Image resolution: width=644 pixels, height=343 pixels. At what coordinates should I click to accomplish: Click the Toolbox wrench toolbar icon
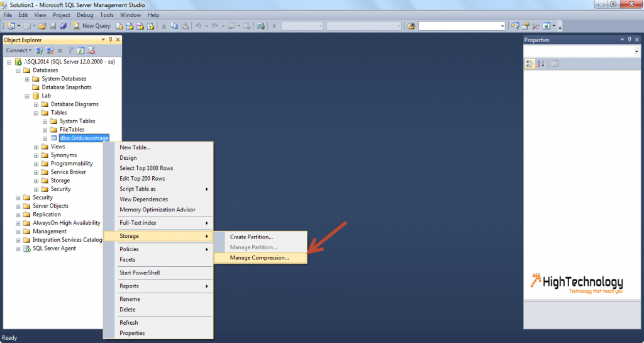tap(536, 26)
